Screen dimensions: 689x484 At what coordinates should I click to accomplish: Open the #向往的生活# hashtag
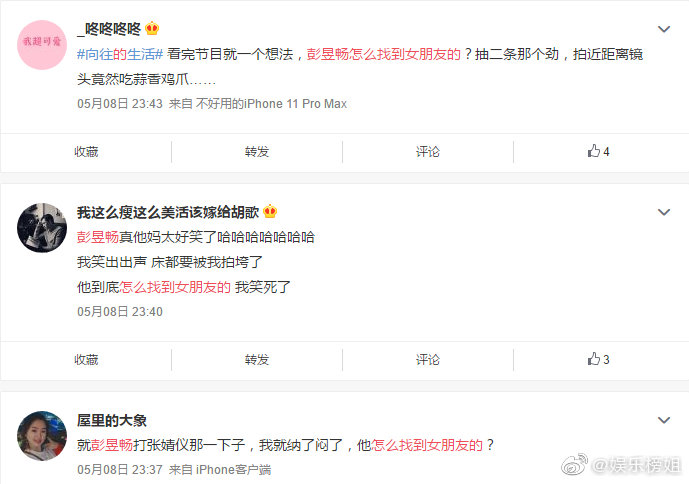(120, 54)
